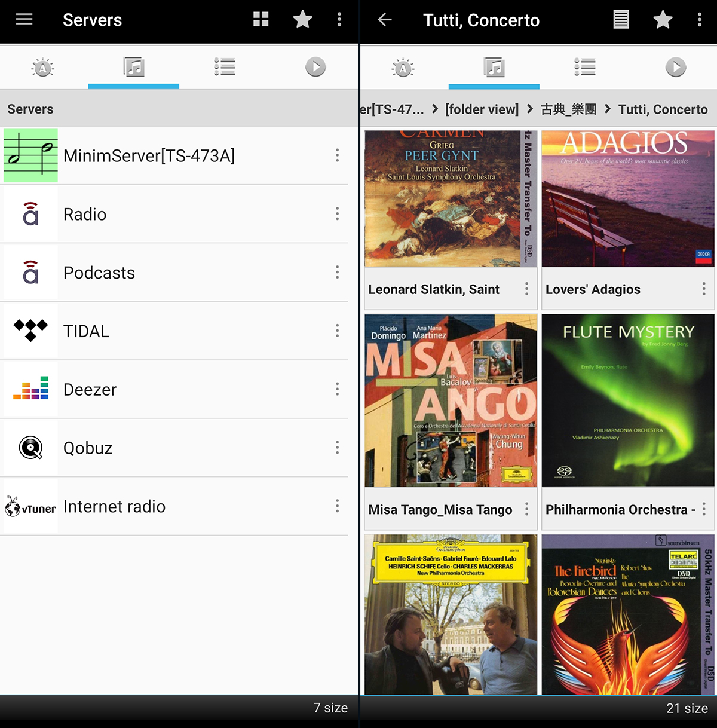
Task: Open options for Lovers' Adagios album
Action: [x=704, y=289]
